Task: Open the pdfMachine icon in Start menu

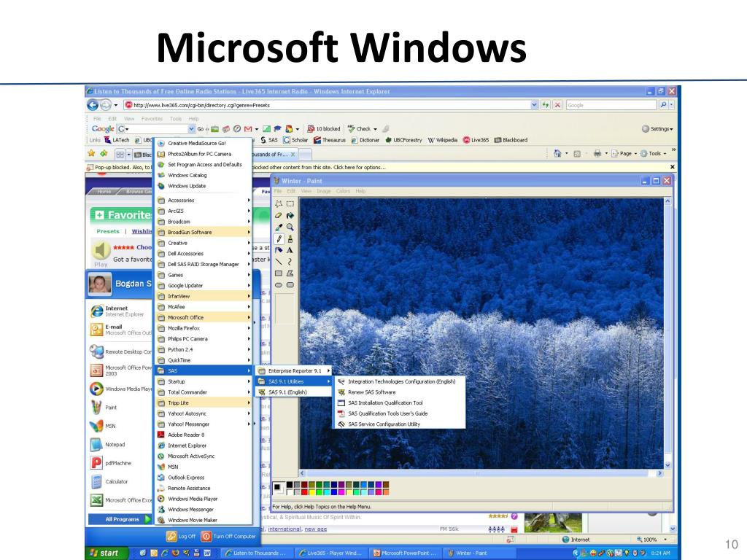Action: click(x=96, y=463)
